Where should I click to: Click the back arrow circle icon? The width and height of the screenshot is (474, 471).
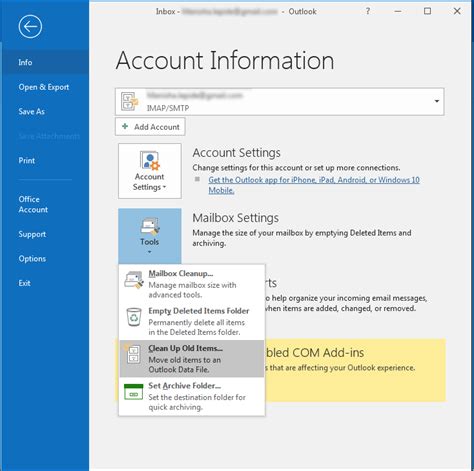click(x=30, y=26)
